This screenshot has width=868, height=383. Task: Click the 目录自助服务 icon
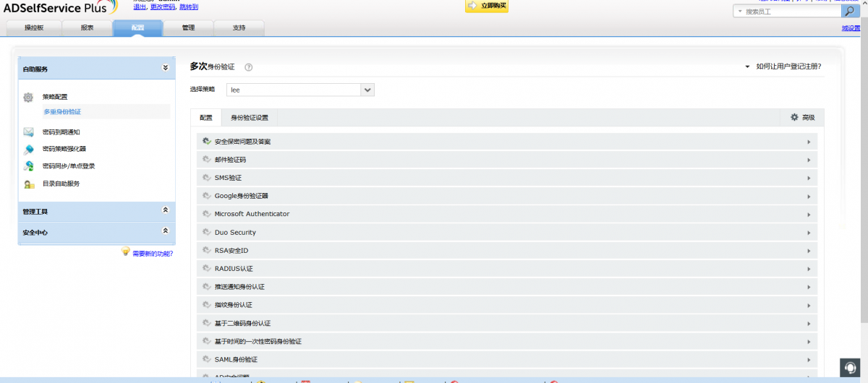click(28, 184)
